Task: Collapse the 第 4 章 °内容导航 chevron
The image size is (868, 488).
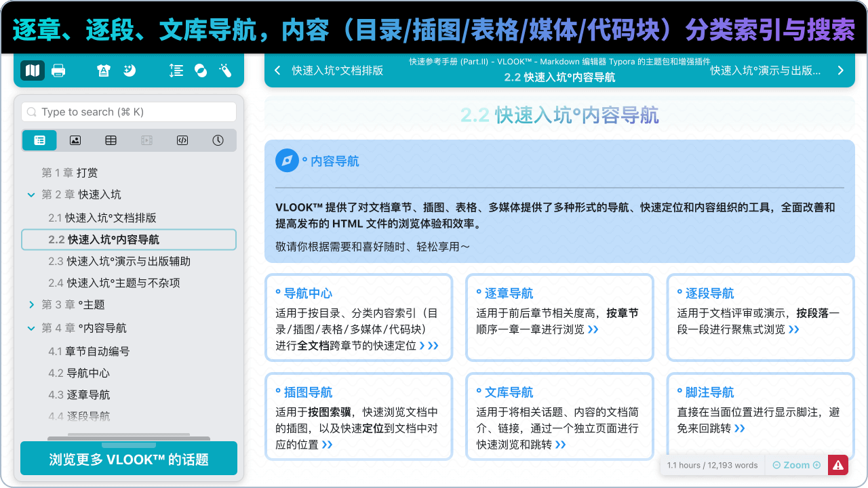Action: point(31,328)
